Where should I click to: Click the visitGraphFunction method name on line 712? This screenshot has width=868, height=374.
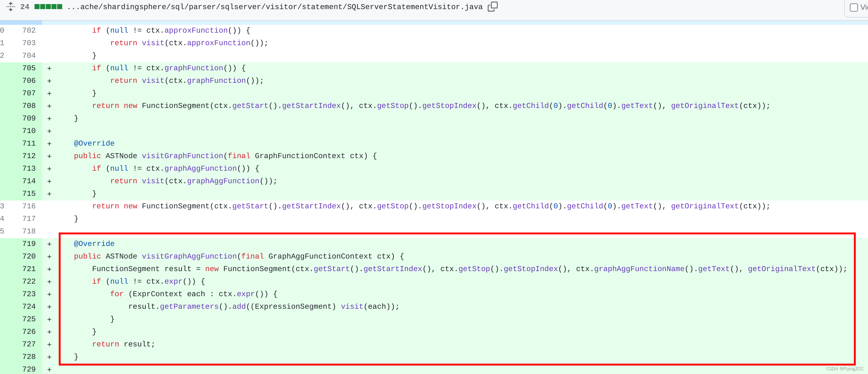click(x=182, y=156)
